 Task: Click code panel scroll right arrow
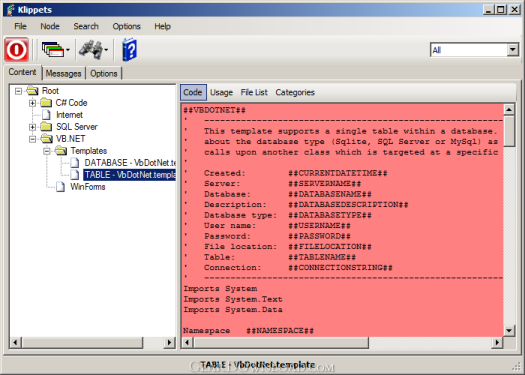click(x=497, y=343)
